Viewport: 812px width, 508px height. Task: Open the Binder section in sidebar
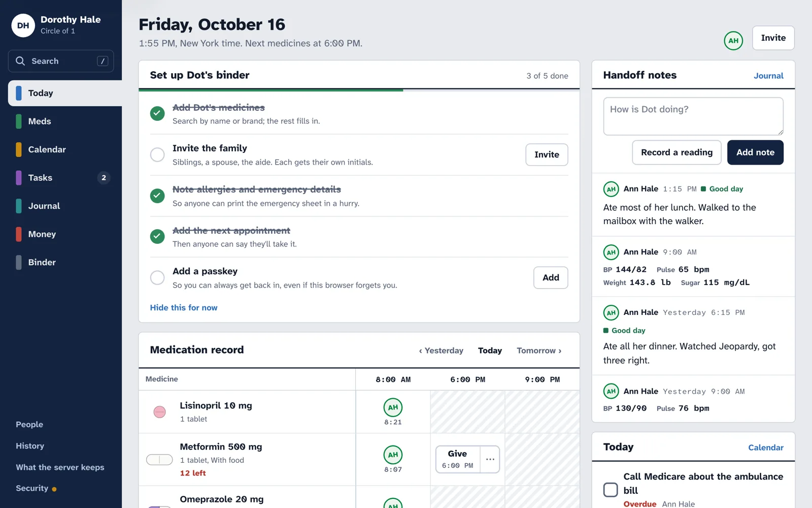(x=65, y=262)
